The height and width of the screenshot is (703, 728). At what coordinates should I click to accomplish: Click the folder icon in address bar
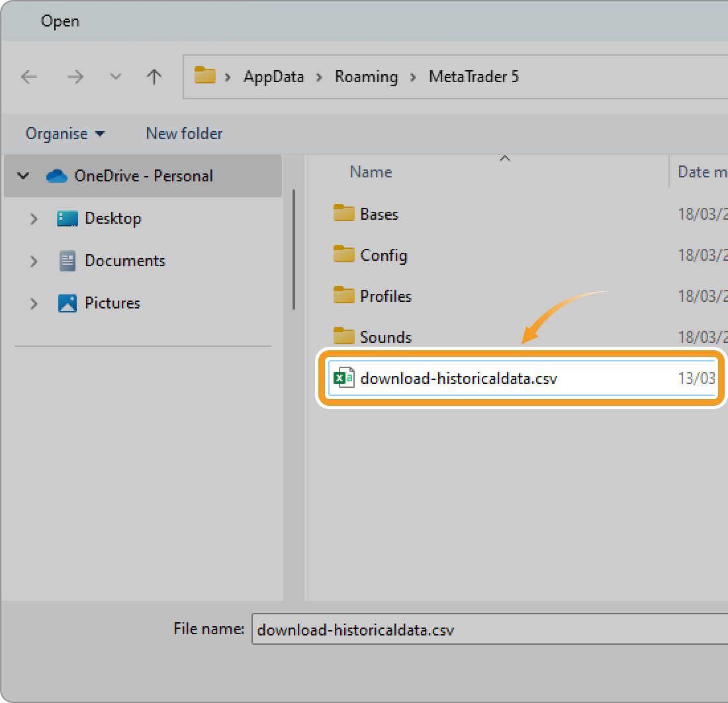(205, 75)
